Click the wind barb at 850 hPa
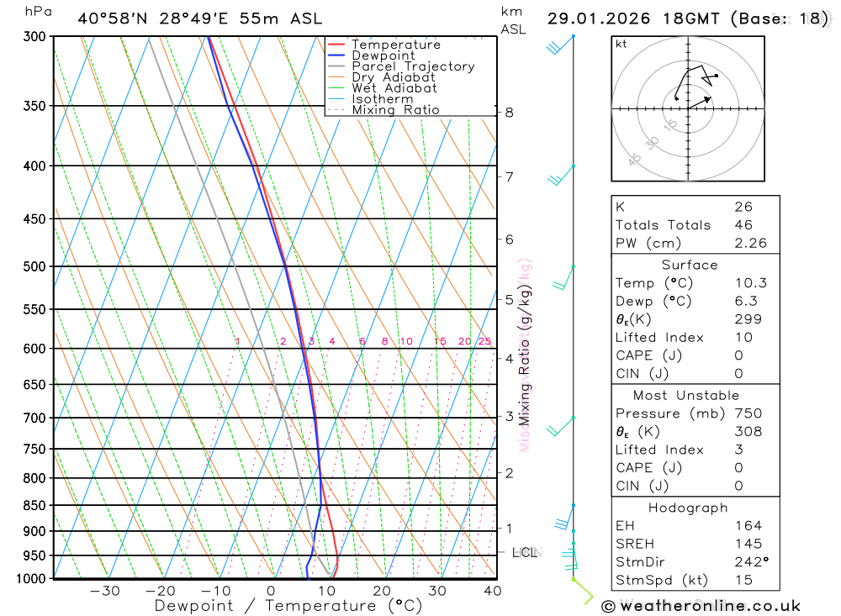This screenshot has width=841, height=616. pos(565,518)
